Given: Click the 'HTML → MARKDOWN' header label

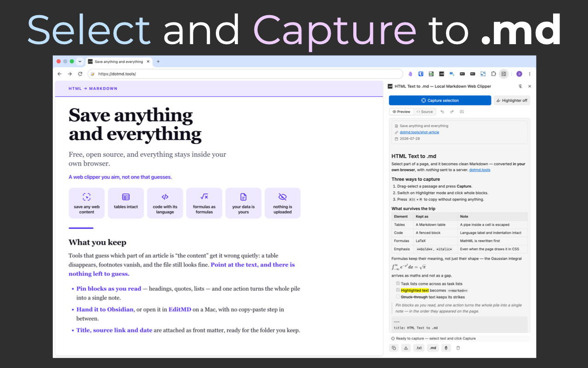Looking at the screenshot, I should 93,88.
